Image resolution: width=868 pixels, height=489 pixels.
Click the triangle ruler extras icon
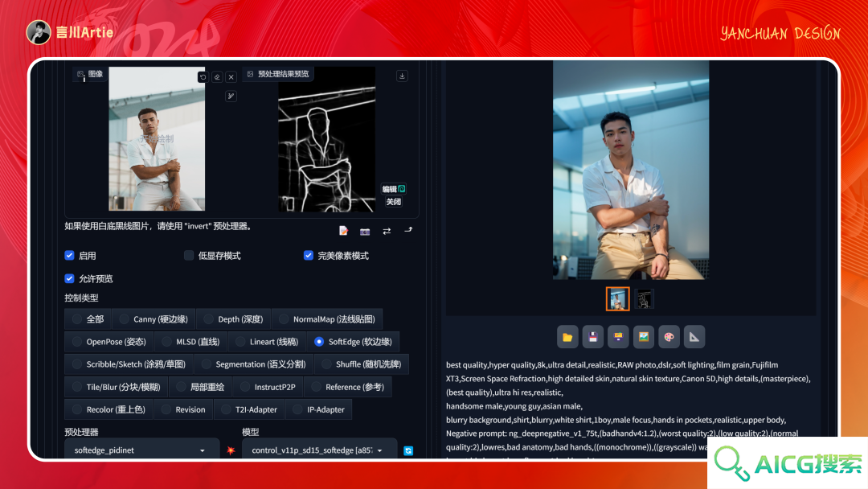coord(694,337)
